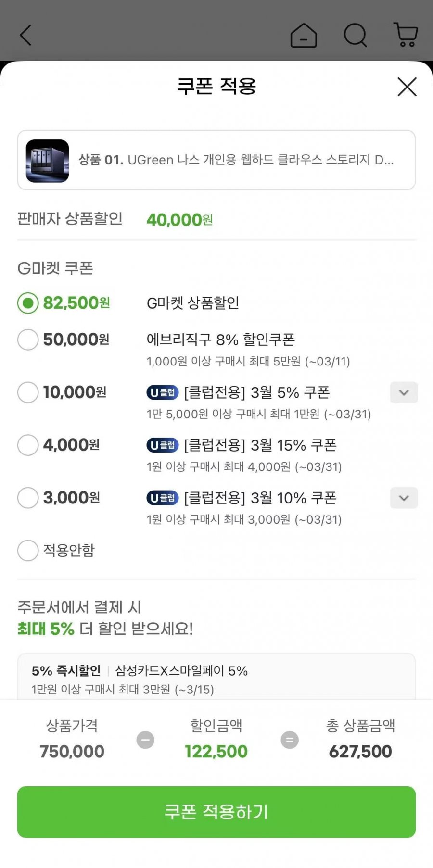Tap the 상품 01 UGreen product title

point(236,160)
